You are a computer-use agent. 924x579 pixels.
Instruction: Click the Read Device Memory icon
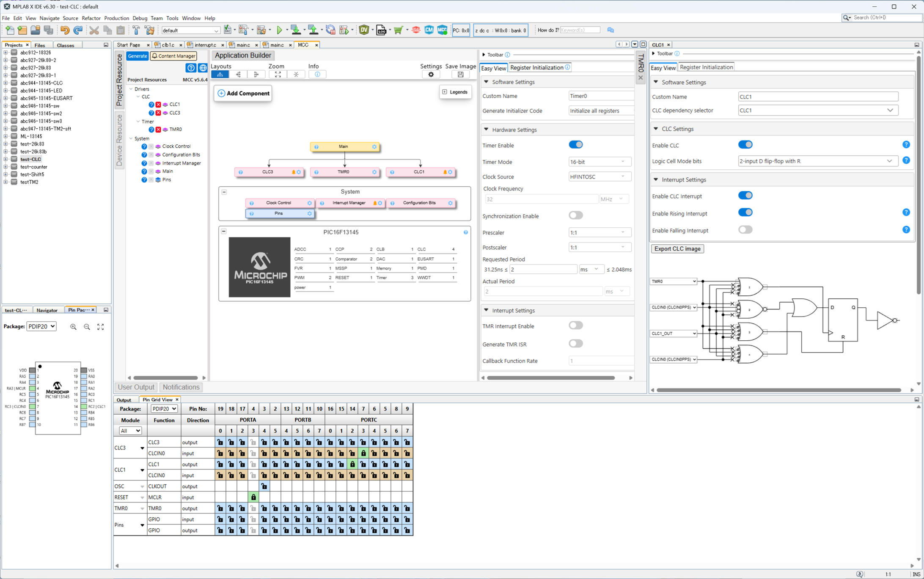313,30
